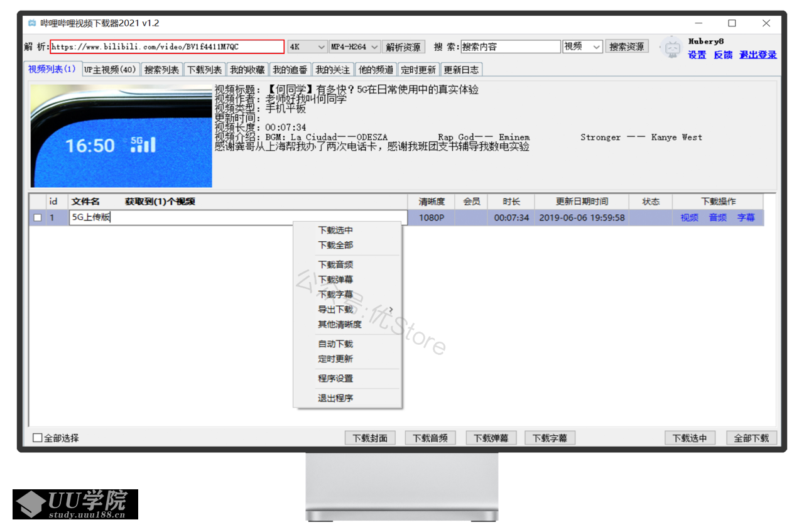Open the 搜索列表 tab
Screen dimensions: 804x532
click(x=161, y=70)
